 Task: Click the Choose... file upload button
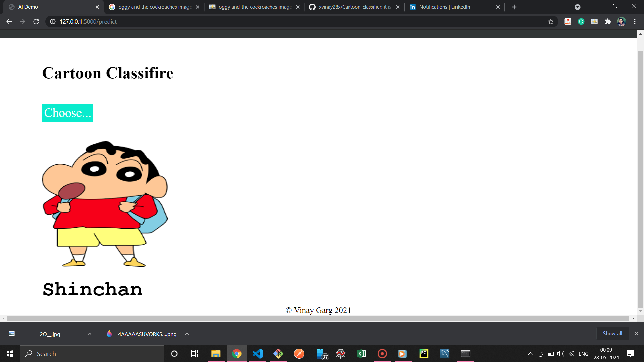[67, 113]
